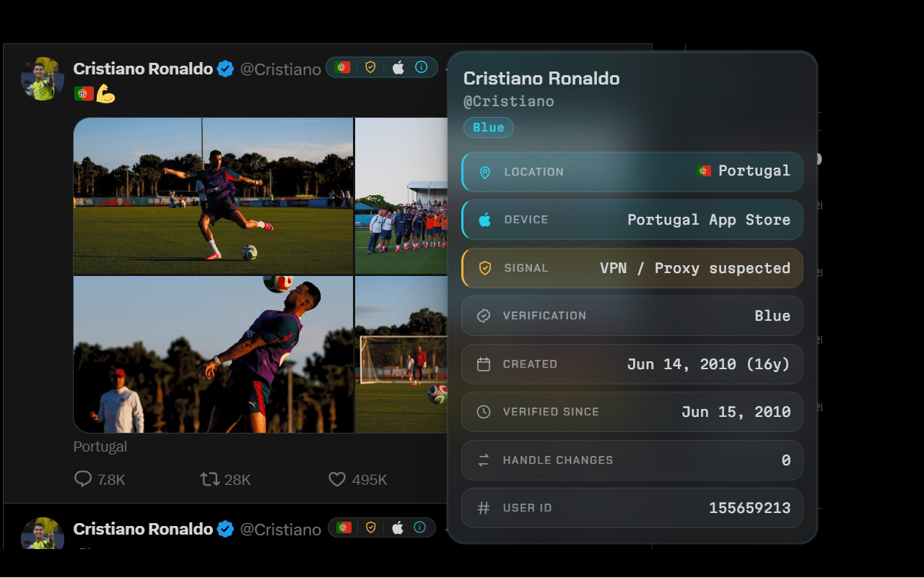Click the "0" handle changes value
Screen dimensions: 924x578
click(x=786, y=460)
